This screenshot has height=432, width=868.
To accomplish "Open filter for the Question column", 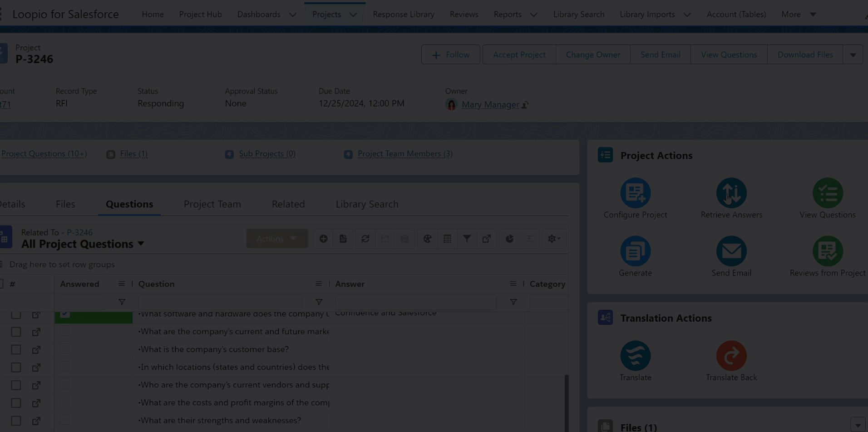I will [319, 302].
